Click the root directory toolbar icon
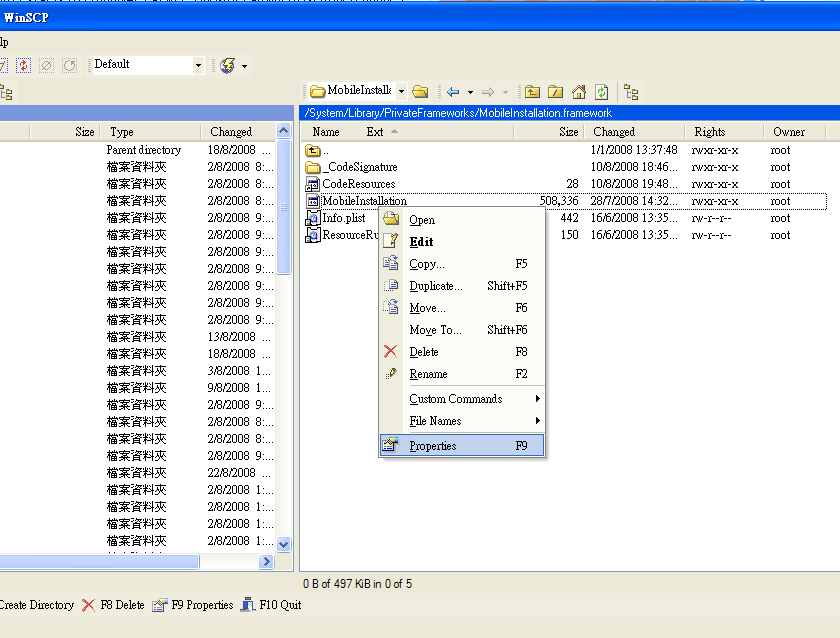840x638 pixels. coord(555,91)
